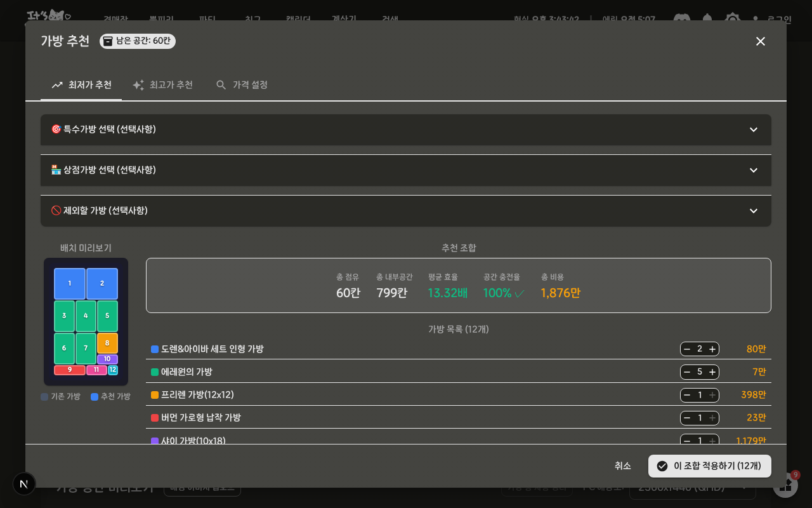Click the 398만 price value

pos(754,395)
